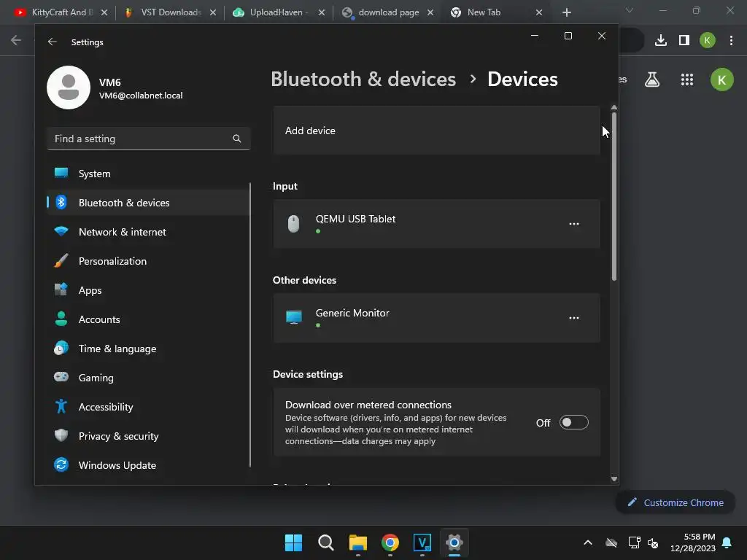Open Windows Update settings

pos(148,465)
